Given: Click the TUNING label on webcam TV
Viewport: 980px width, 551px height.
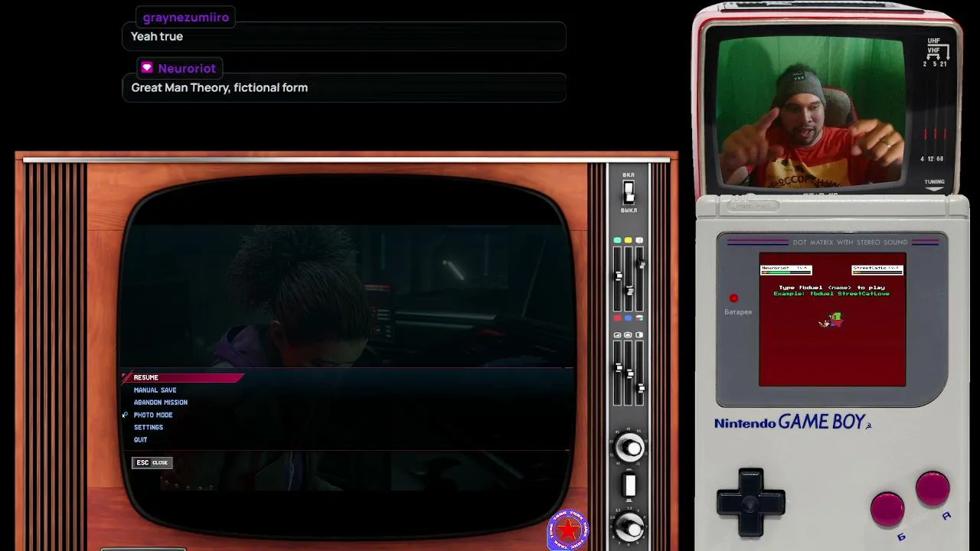Looking at the screenshot, I should [x=934, y=182].
